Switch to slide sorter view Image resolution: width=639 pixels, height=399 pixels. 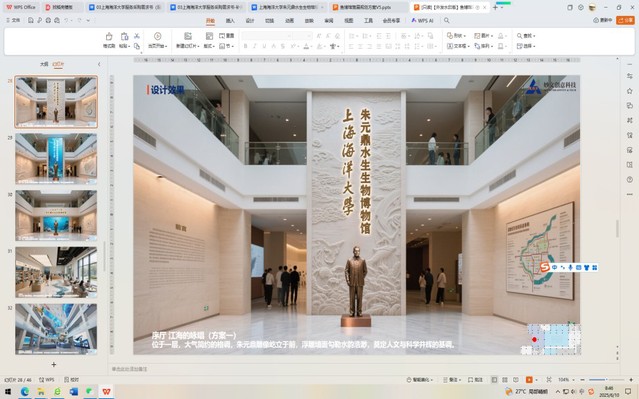(x=505, y=379)
